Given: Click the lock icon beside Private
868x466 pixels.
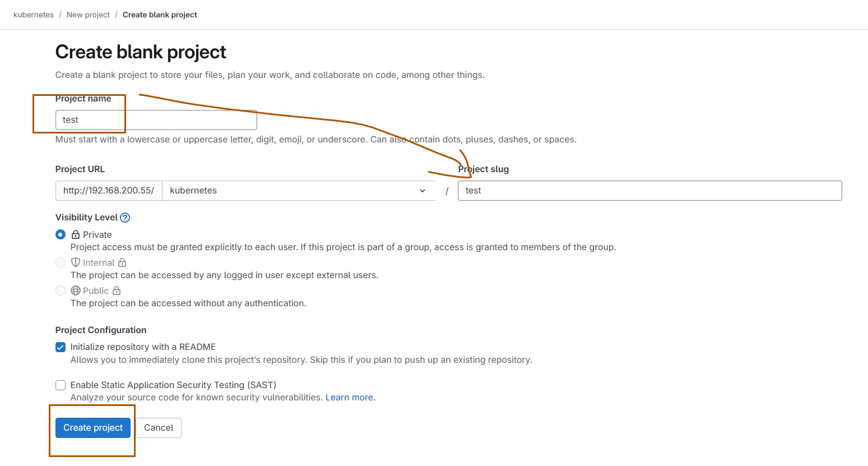Looking at the screenshot, I should point(76,234).
